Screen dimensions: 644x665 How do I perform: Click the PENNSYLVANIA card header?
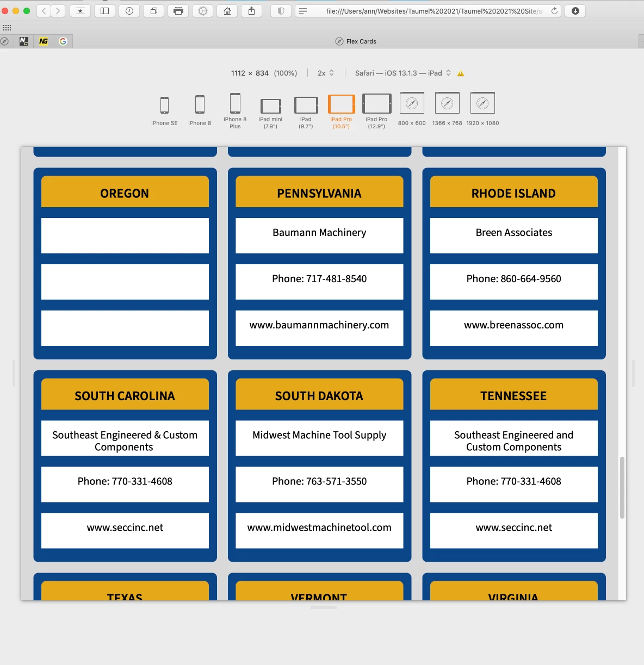319,191
